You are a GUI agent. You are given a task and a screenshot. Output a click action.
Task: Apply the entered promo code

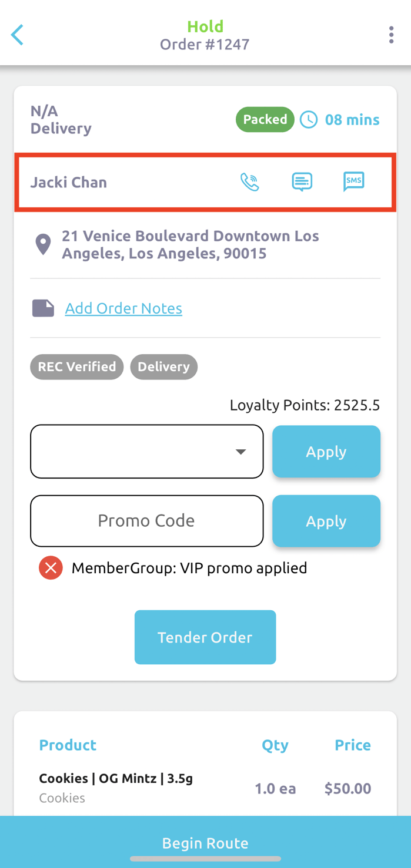pyautogui.click(x=326, y=520)
